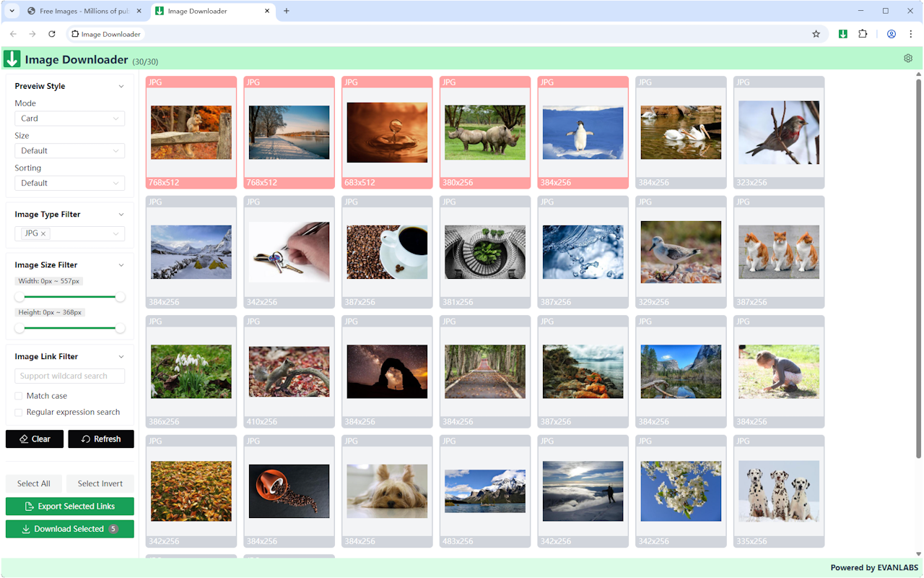924x578 pixels.
Task: Click the Height slider right handle
Action: point(121,328)
